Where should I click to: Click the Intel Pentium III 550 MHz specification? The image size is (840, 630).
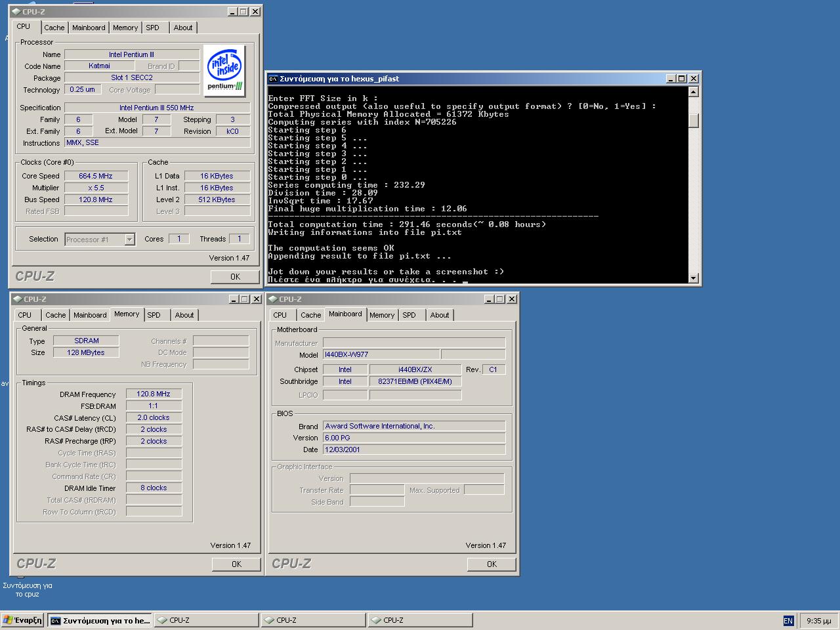point(157,108)
